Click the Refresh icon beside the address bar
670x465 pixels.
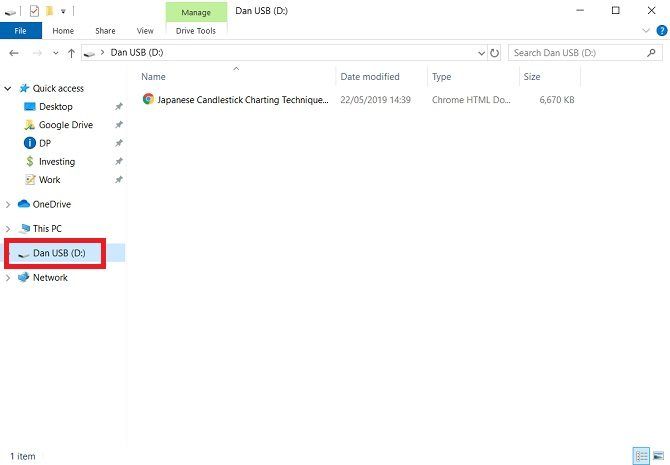[495, 53]
